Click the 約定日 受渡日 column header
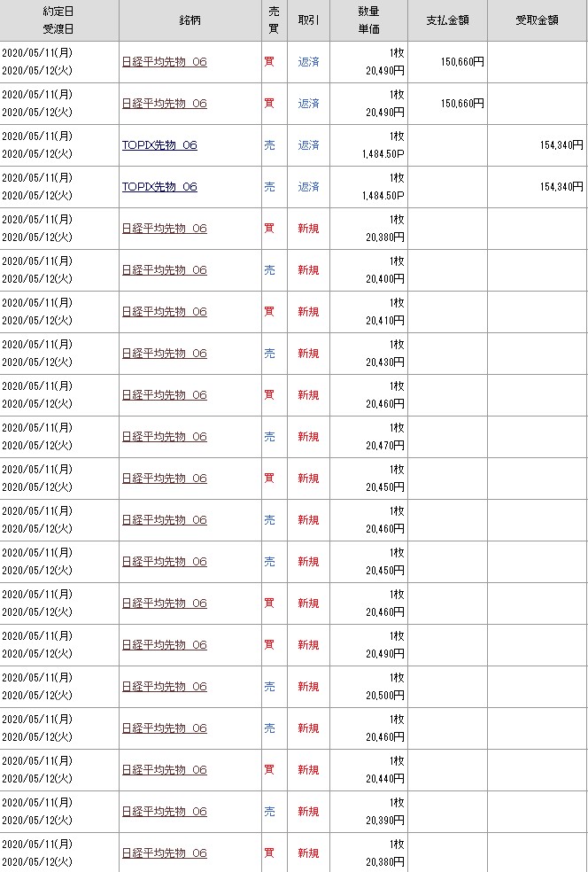588x872 pixels. pyautogui.click(x=59, y=20)
